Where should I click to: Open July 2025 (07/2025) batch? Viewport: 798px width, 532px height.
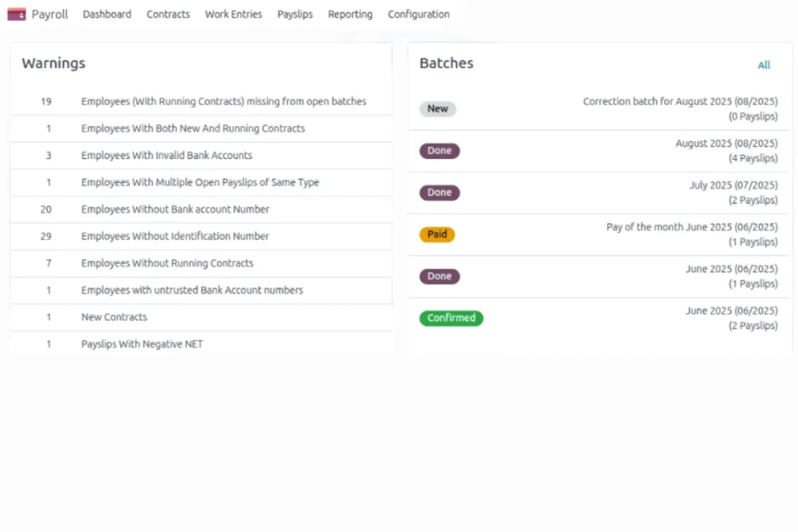pos(733,185)
